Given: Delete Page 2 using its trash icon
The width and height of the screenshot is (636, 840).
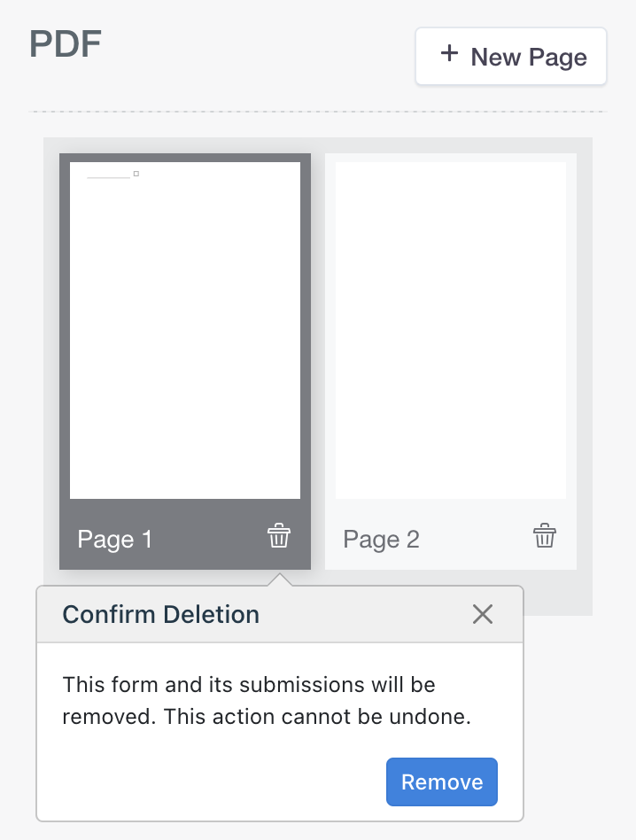Looking at the screenshot, I should (544, 536).
